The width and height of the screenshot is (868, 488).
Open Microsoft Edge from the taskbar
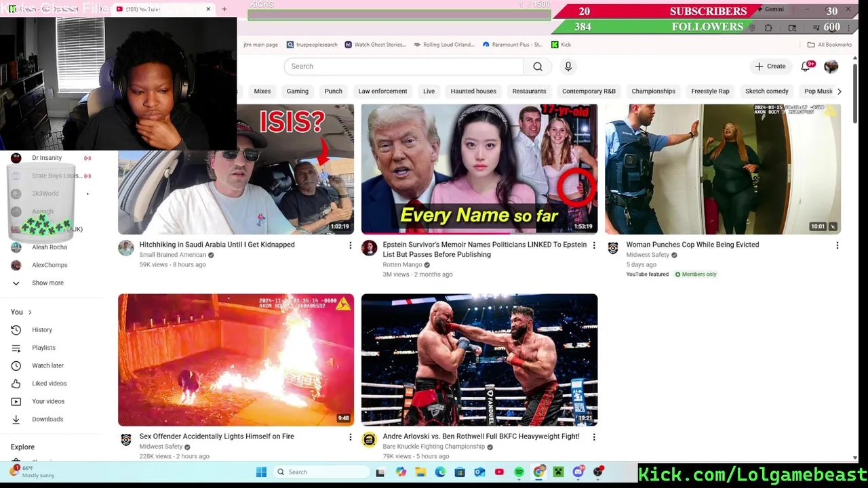[x=440, y=472]
